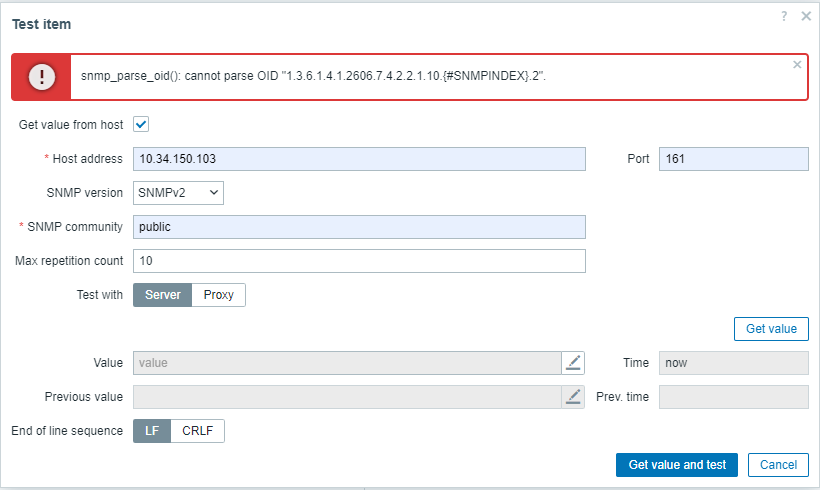Click the Max repetition count field
The height and width of the screenshot is (490, 820).
(359, 261)
